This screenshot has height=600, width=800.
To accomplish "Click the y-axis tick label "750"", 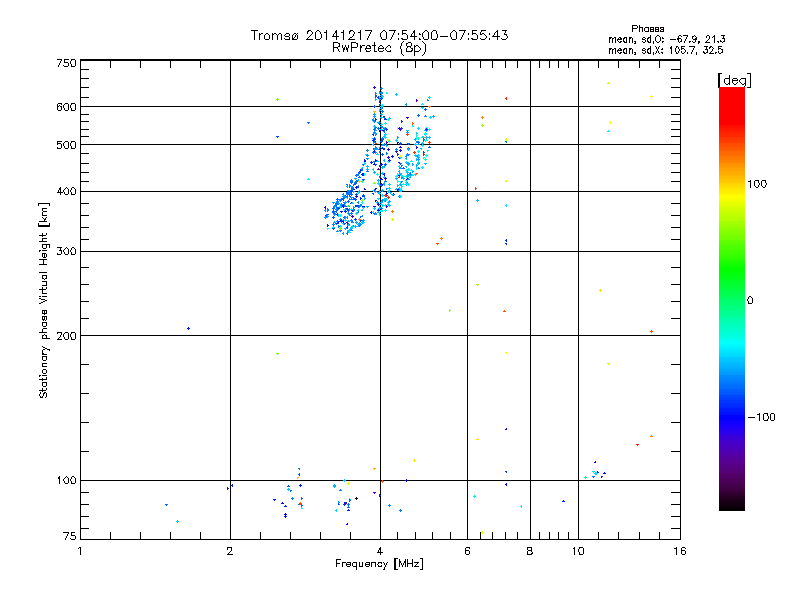I will (x=66, y=63).
